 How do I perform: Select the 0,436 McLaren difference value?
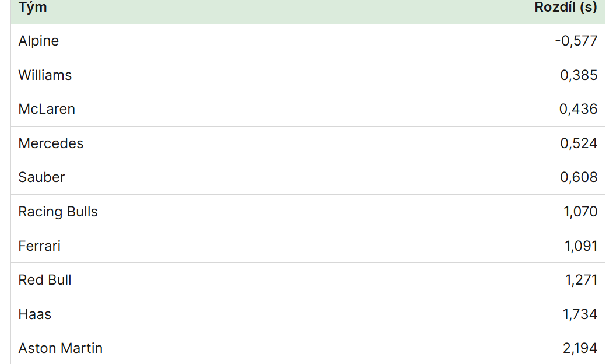(579, 109)
